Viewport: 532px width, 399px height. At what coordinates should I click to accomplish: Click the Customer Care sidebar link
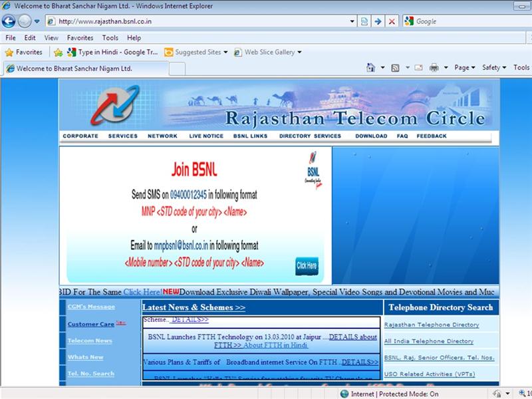point(91,325)
